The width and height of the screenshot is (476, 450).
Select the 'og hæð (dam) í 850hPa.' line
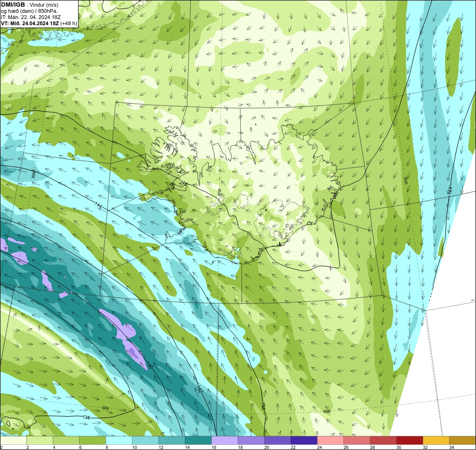coord(29,11)
